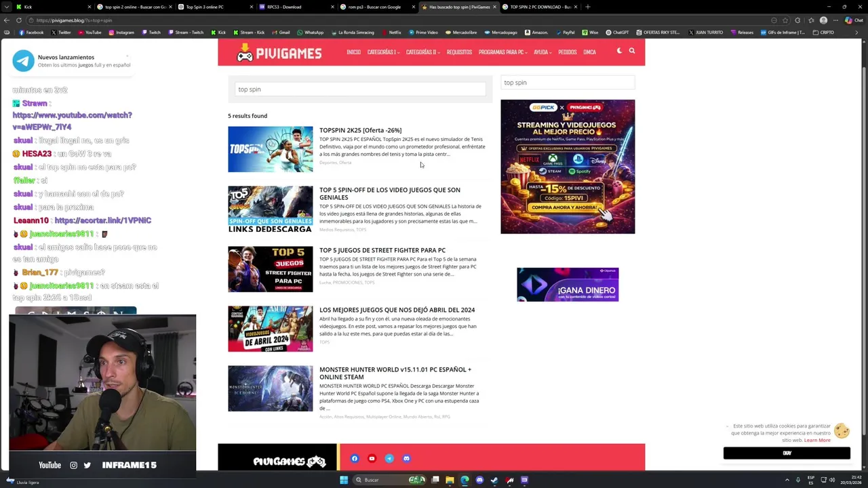Open the Deportes category tag under TopSpin 2K25
Image resolution: width=868 pixels, height=488 pixels.
click(328, 163)
